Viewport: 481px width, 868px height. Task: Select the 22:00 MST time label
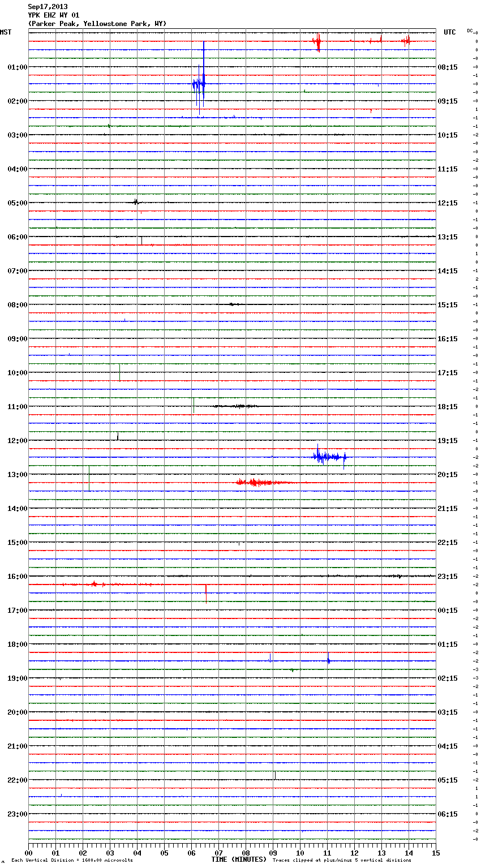point(18,780)
